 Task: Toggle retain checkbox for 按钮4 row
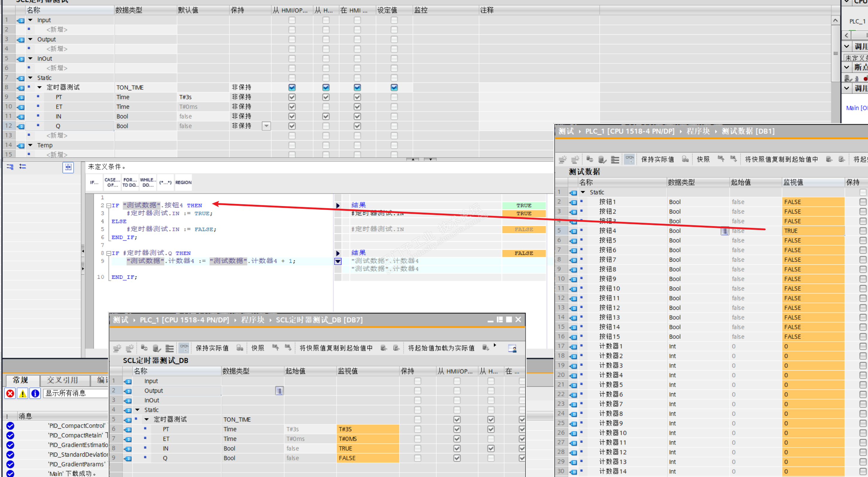862,231
